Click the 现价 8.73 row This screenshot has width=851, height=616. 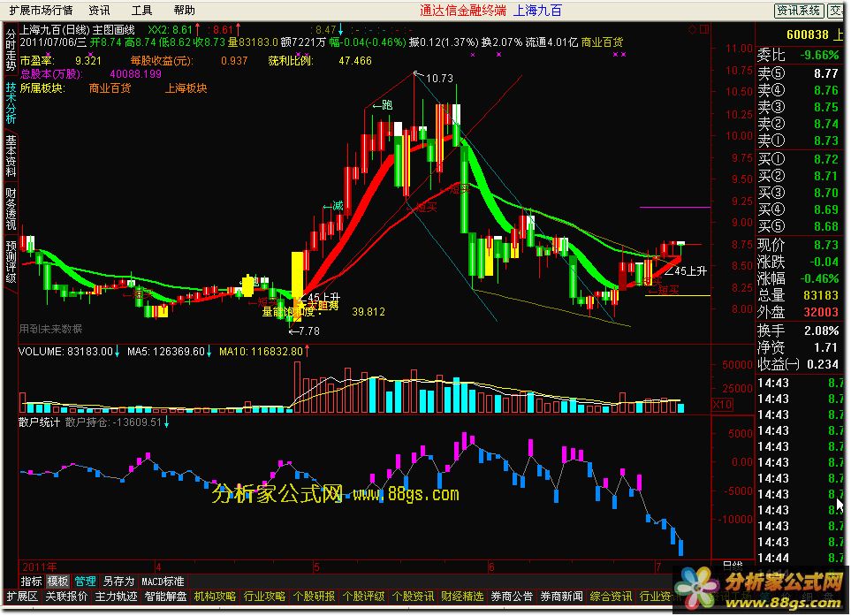[798, 245]
